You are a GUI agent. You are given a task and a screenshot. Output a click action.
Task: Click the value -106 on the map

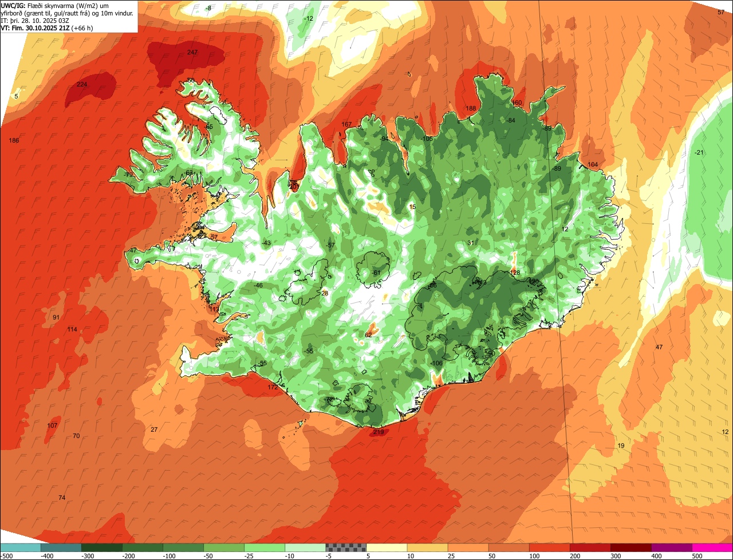437,363
